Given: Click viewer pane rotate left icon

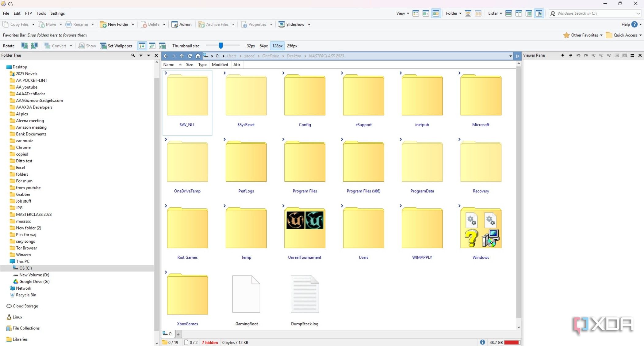Looking at the screenshot, I should pos(578,55).
